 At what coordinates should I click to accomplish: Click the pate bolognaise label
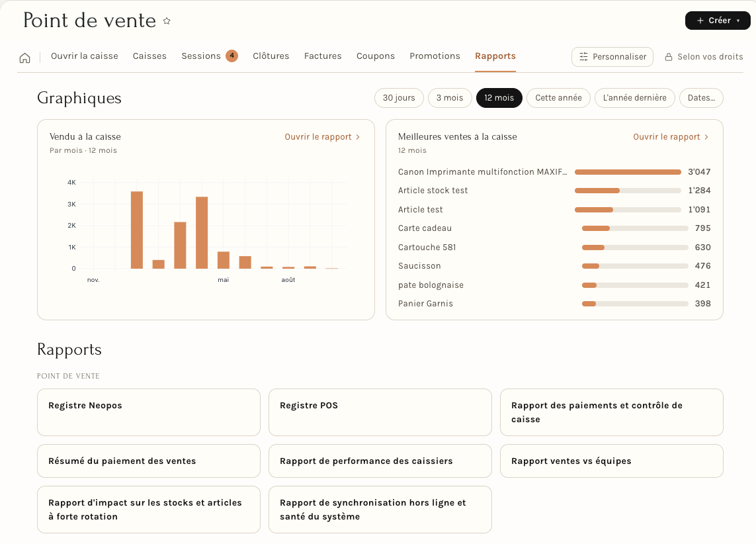click(x=431, y=285)
